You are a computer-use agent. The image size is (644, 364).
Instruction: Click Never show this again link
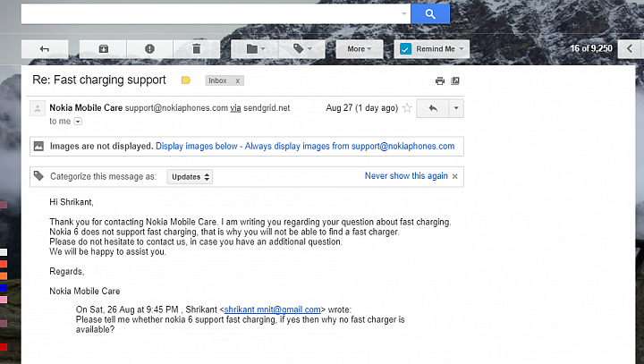click(x=406, y=176)
